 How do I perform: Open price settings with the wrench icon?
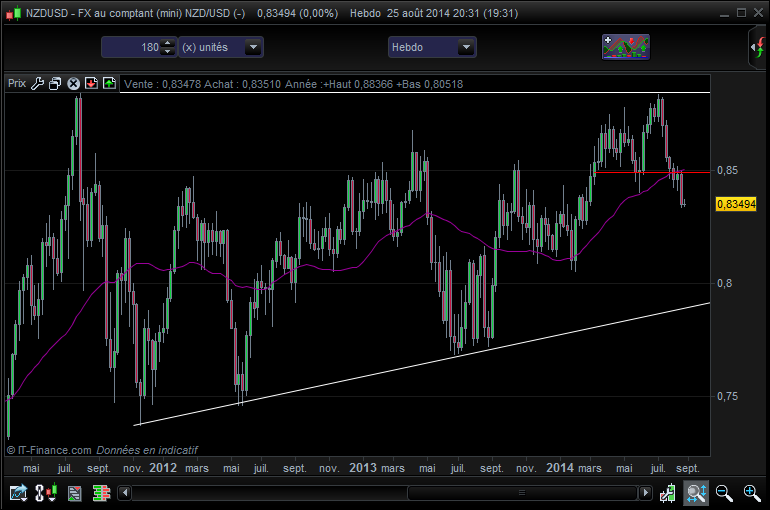37,83
